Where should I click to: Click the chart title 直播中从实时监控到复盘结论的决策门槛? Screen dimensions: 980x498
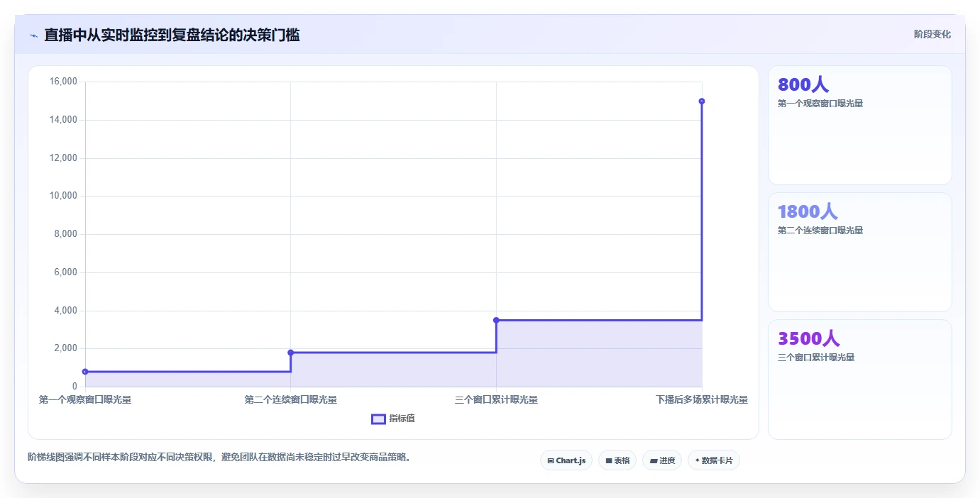(x=172, y=35)
